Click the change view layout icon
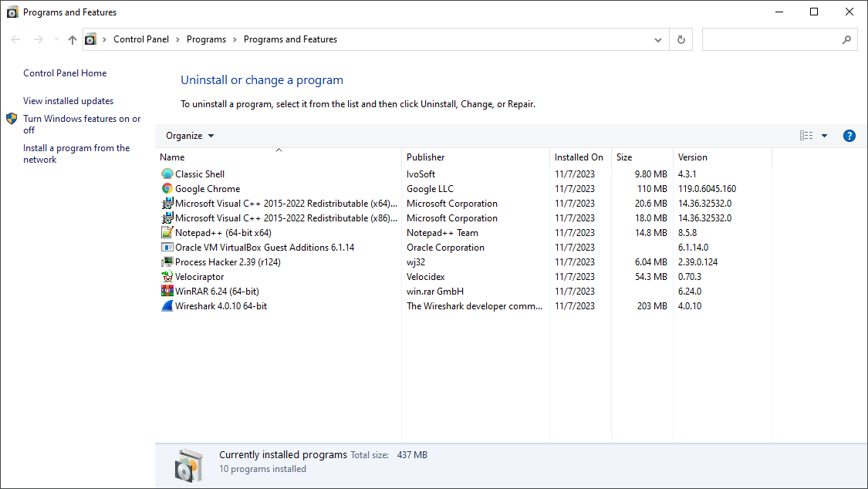This screenshot has width=868, height=489. pos(806,136)
